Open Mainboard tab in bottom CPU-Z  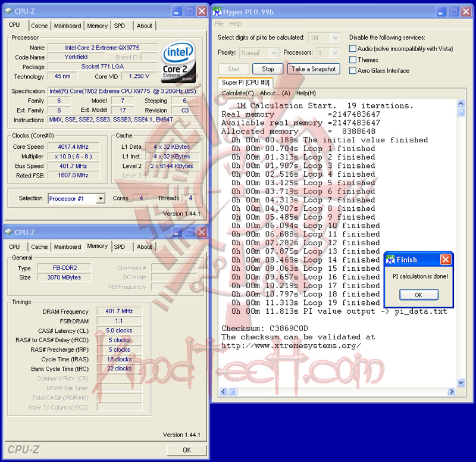click(x=67, y=247)
